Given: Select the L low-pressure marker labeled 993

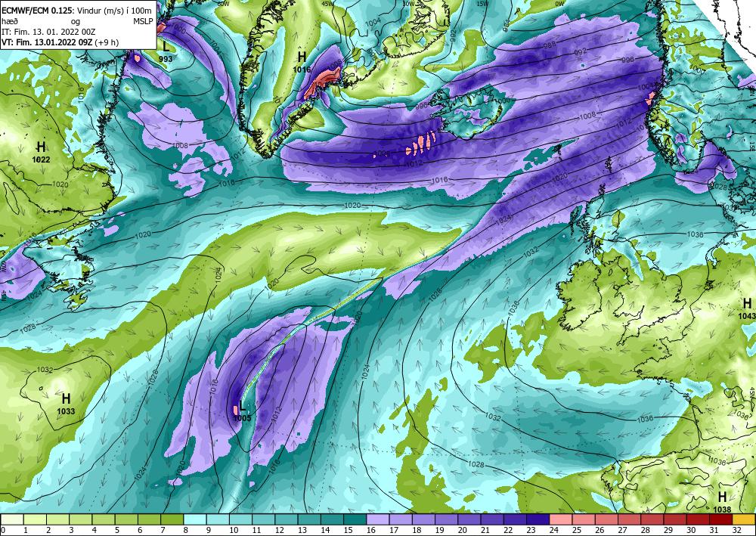Looking at the screenshot, I should tap(166, 52).
